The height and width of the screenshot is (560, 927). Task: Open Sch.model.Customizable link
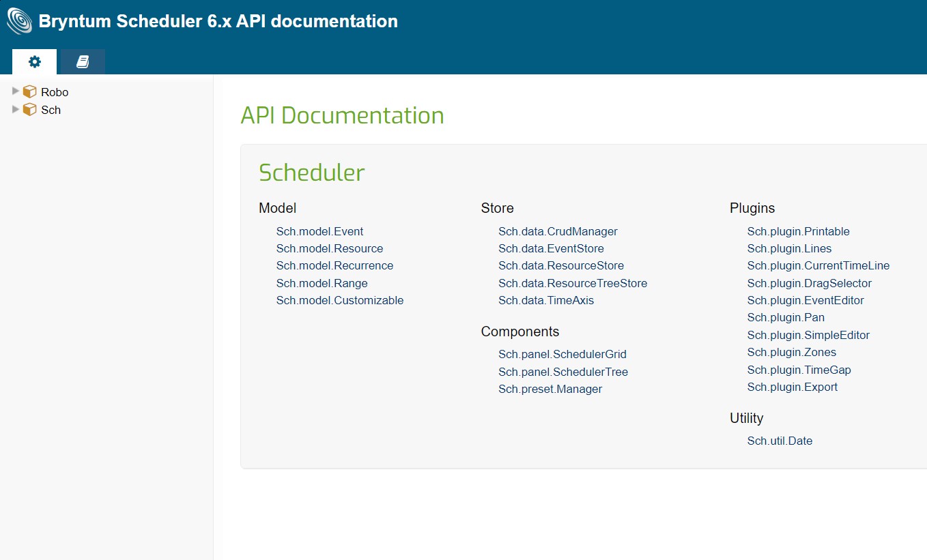pos(340,300)
